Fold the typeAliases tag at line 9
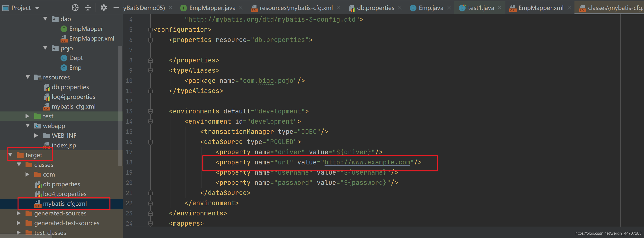The width and height of the screenshot is (644, 238). click(x=150, y=71)
